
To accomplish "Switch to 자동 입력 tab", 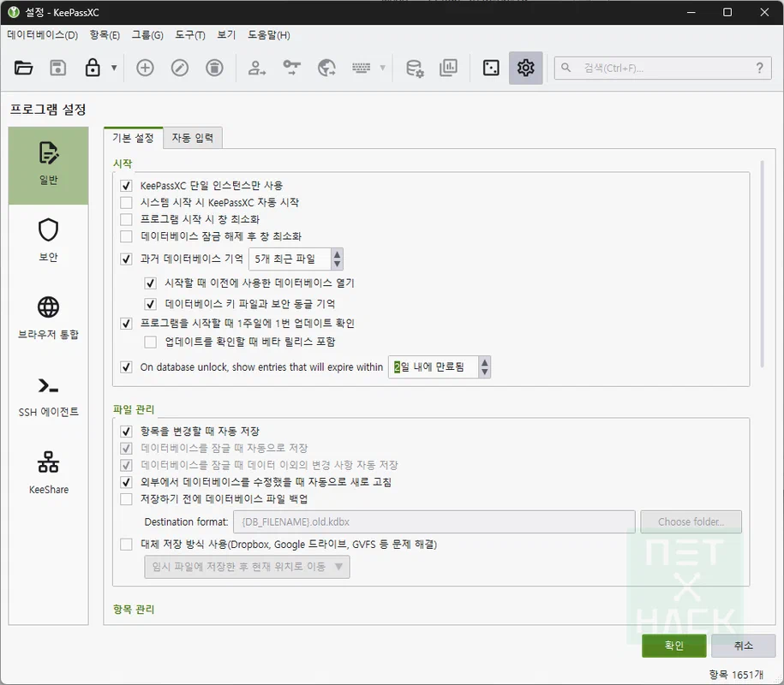I will (x=193, y=138).
